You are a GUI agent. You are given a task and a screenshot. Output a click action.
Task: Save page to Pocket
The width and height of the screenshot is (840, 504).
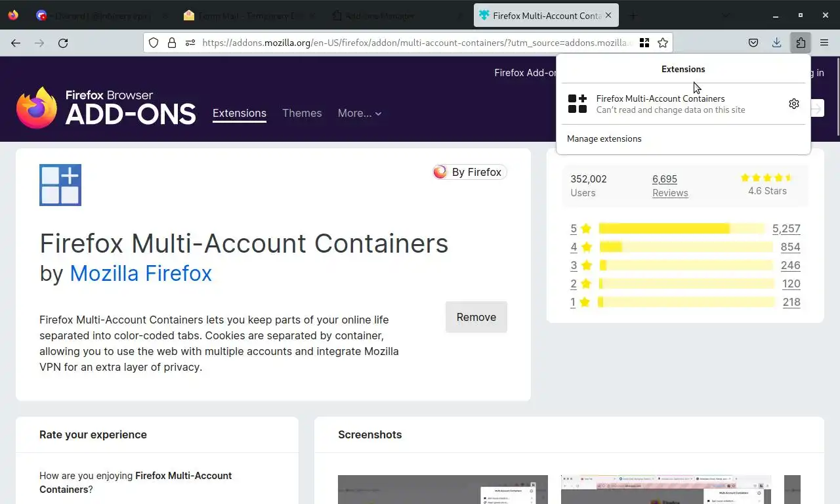coord(753,43)
